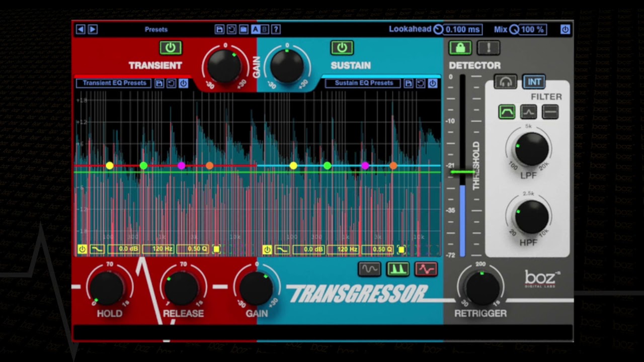Show the waveform display view
Image resolution: width=644 pixels, height=362 pixels.
tap(369, 269)
